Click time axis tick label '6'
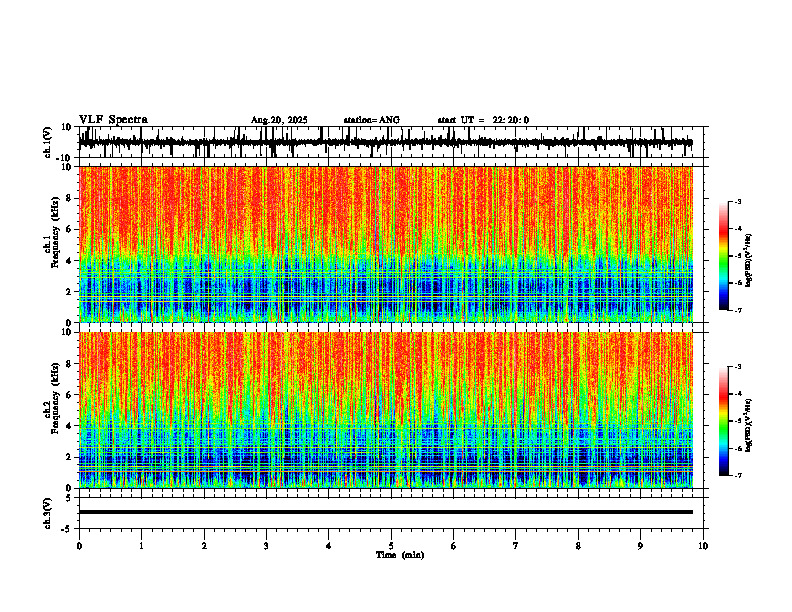This screenshot has width=792, height=612. click(x=454, y=546)
